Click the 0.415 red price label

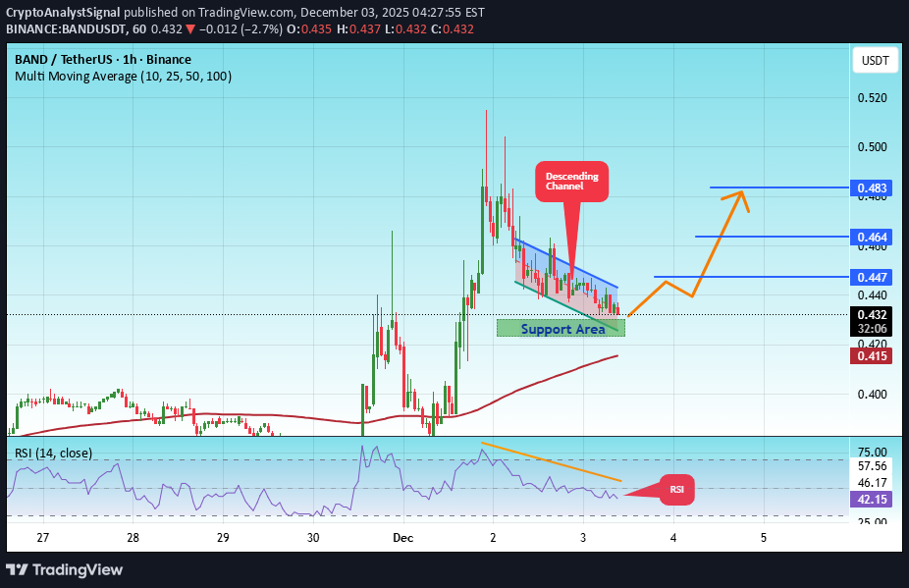coord(872,356)
